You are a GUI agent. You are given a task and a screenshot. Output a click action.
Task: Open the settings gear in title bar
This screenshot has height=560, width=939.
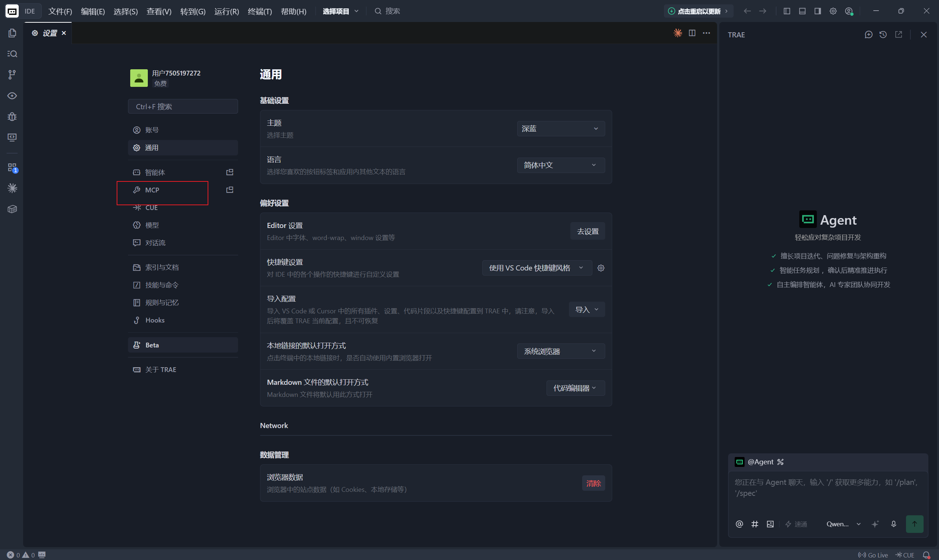coord(833,11)
